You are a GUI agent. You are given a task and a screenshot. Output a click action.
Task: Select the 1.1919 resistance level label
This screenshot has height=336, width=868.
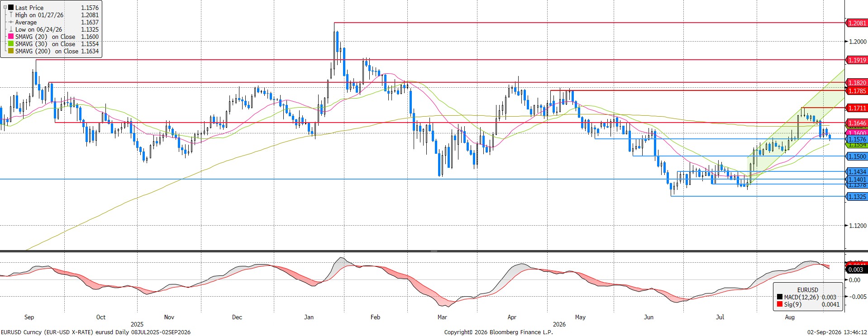[857, 60]
